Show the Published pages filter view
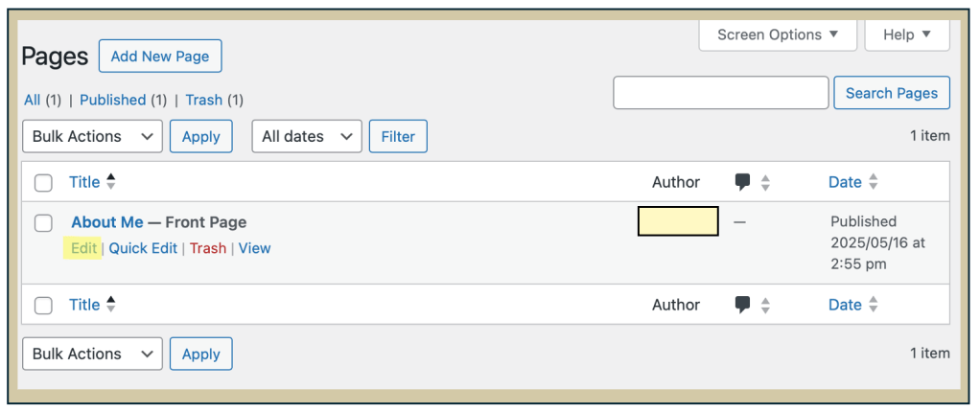Screen dimensions: 980x412 tap(112, 100)
